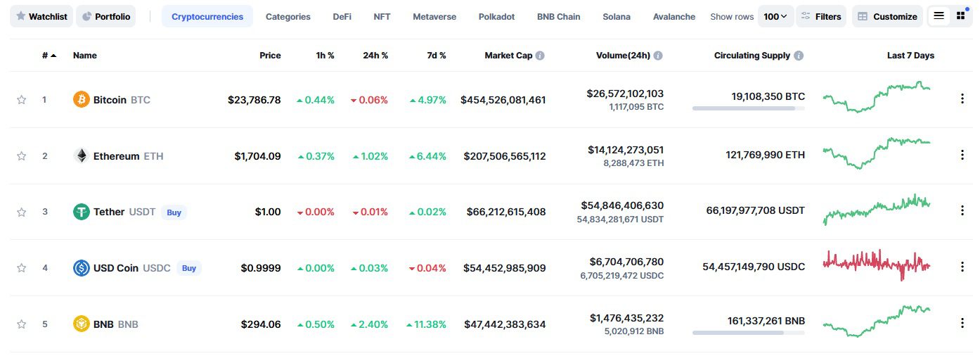
Task: Open the Filters button
Action: click(820, 16)
